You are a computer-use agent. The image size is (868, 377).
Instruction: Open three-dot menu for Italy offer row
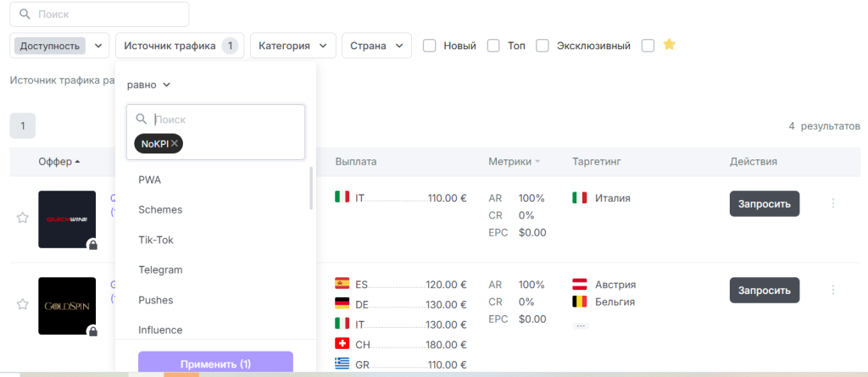832,203
